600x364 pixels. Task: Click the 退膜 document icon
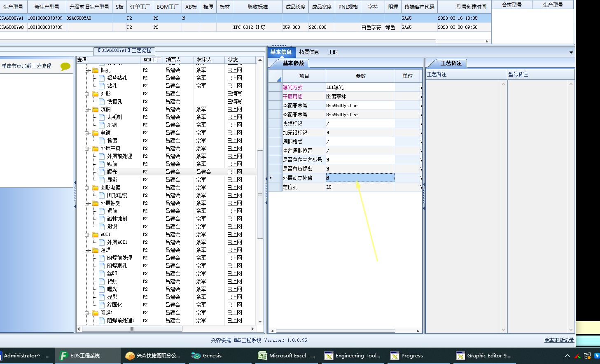coord(102,211)
